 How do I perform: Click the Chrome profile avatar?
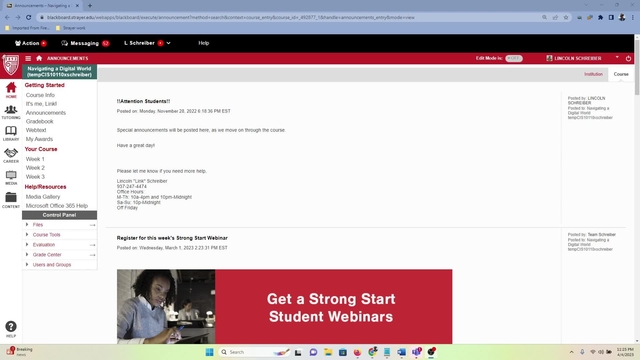coord(622,18)
